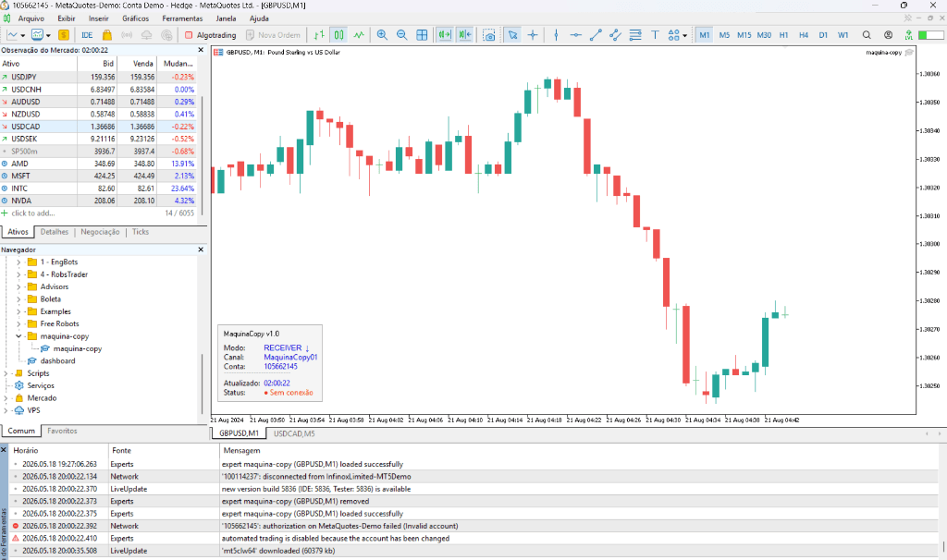Open the new chart dropdown arrow

point(22,36)
